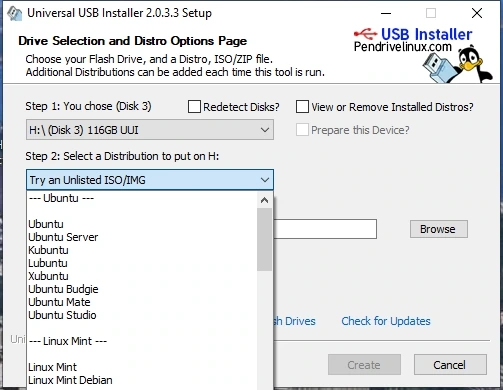This screenshot has height=390, width=503.
Task: Collapse the distribution dropdown showing Try an Unlisted ISO/IMG
Action: coord(150,180)
